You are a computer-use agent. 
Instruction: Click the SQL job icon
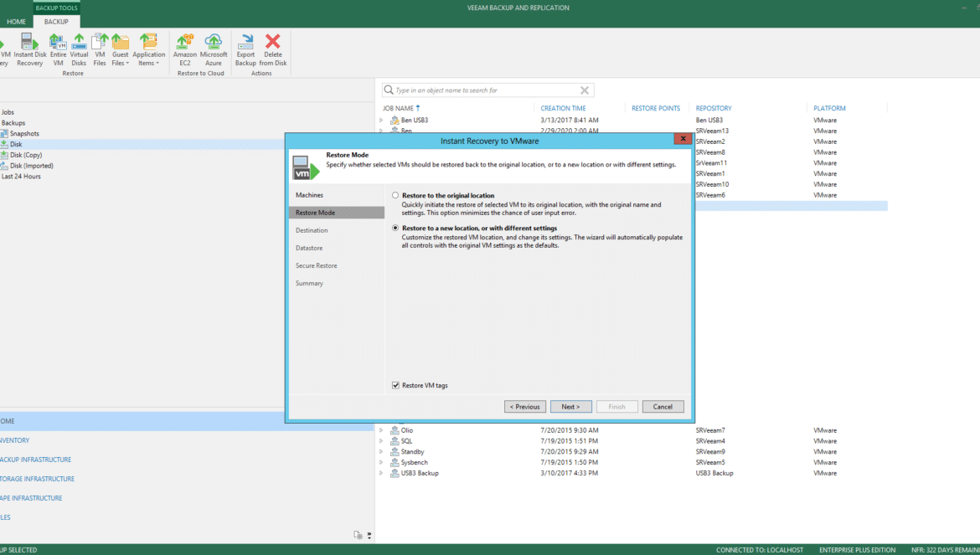pos(395,441)
